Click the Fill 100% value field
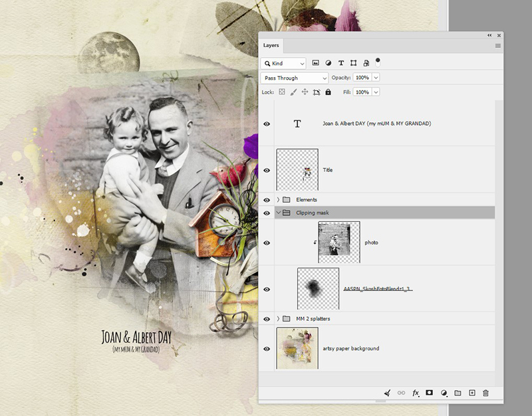Screen dimensions: 532x416 [362, 92]
